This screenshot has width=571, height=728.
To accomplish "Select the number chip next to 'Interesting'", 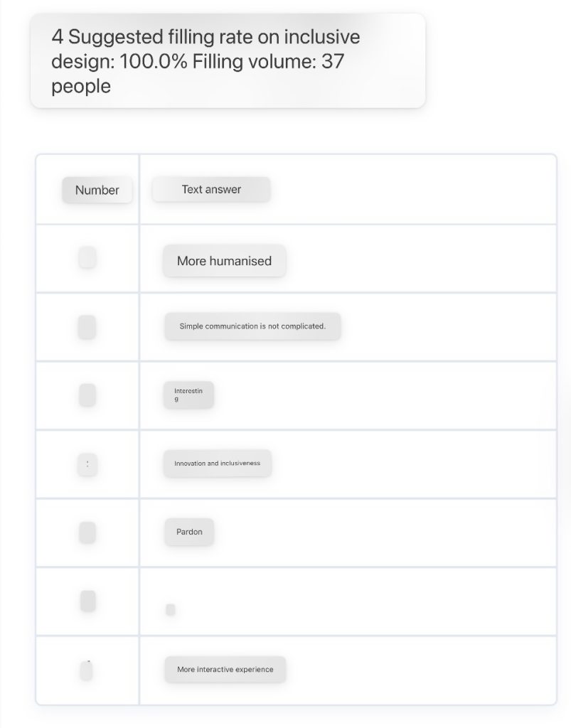I will (x=87, y=395).
